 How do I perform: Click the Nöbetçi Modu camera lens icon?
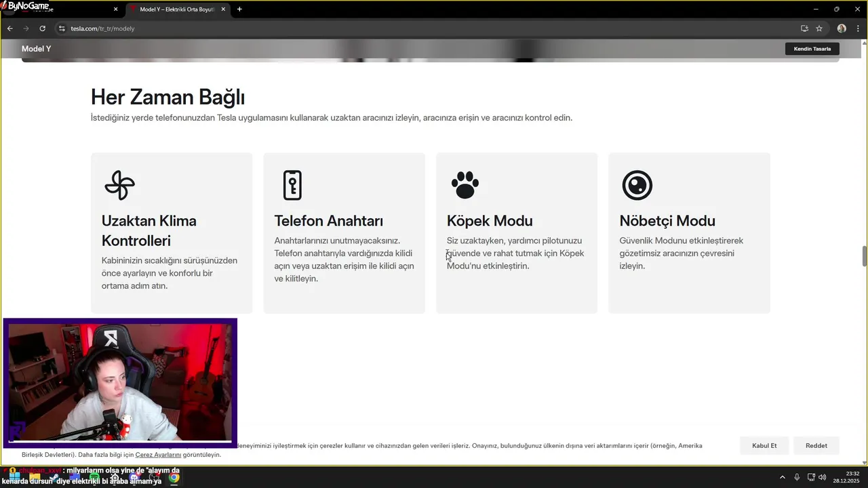point(637,185)
